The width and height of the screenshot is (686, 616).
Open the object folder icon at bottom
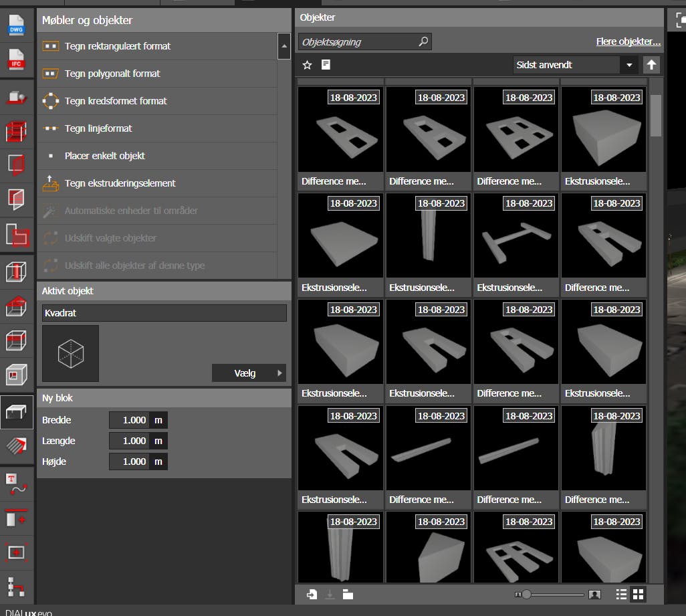[348, 594]
